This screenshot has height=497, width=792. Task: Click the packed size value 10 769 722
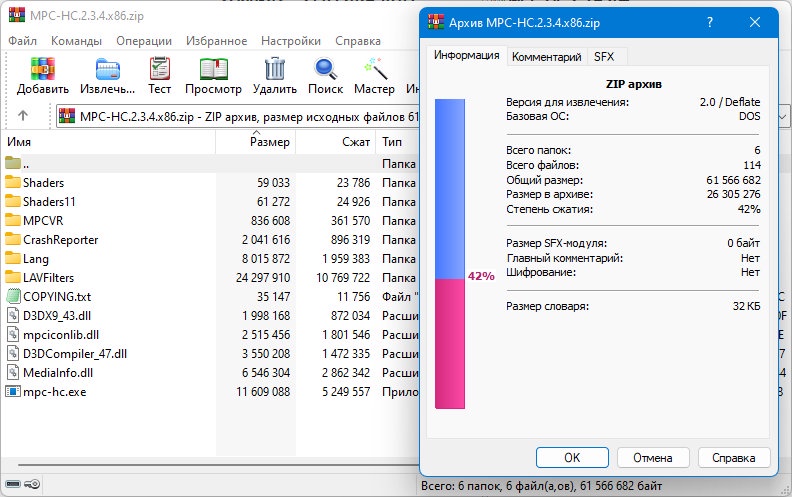[343, 277]
